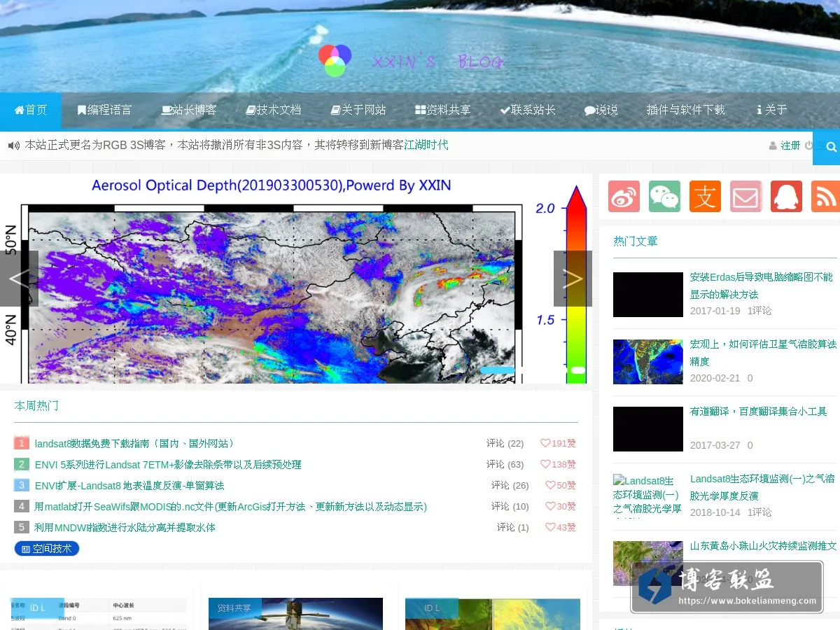The width and height of the screenshot is (840, 630).
Task: Click the 有道翻译 article black thumbnail
Action: coord(648,429)
